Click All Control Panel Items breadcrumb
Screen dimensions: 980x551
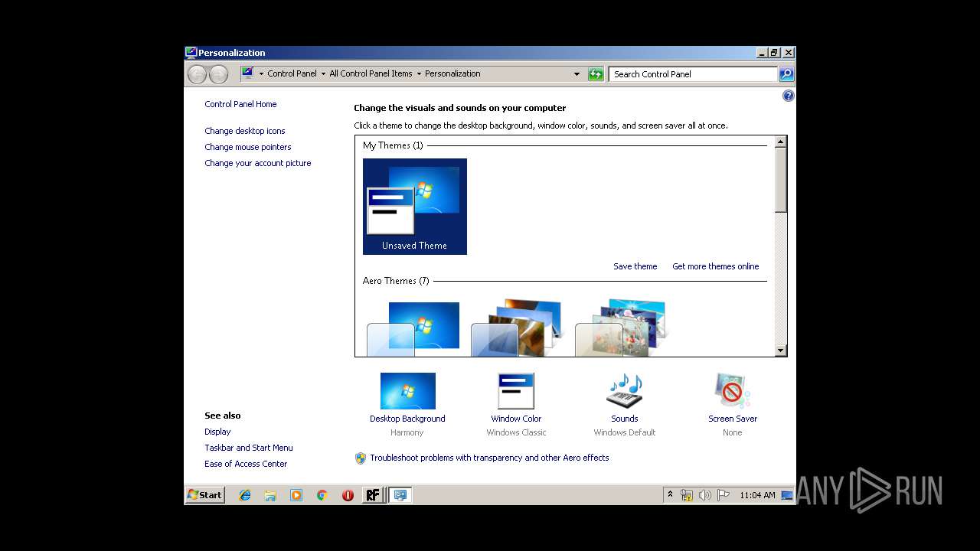(371, 73)
